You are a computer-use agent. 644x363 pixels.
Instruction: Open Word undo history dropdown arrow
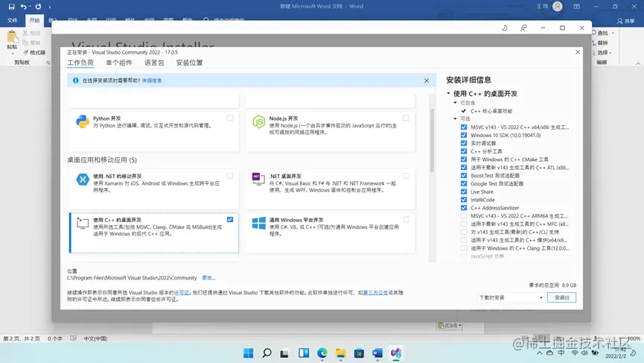[31, 7]
